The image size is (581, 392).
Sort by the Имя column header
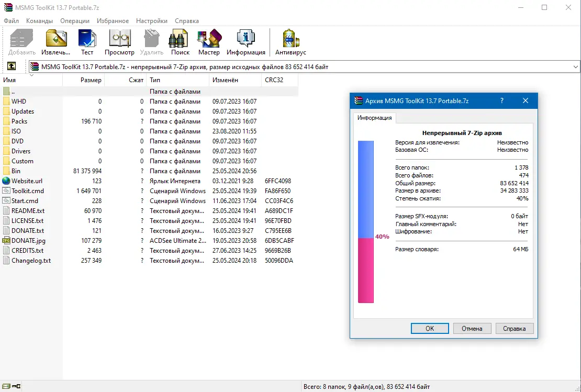pos(31,80)
